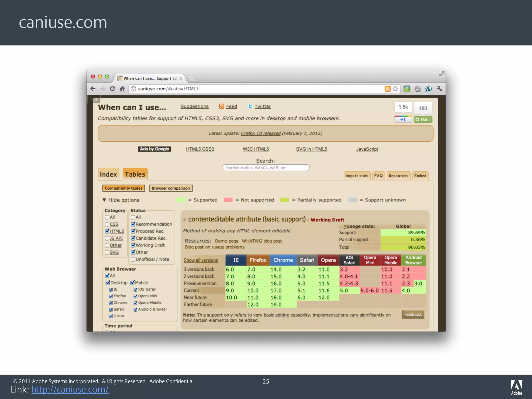Focus the feature search input field
This screenshot has width=532, height=399.
tap(266, 168)
